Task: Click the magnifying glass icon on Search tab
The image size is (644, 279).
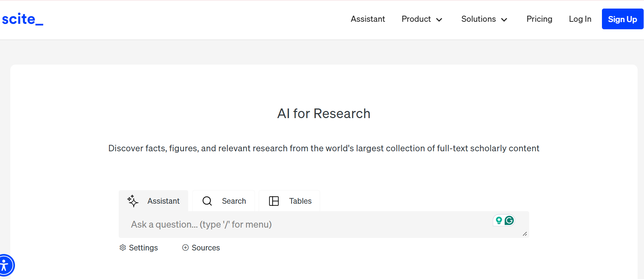Action: 207,201
